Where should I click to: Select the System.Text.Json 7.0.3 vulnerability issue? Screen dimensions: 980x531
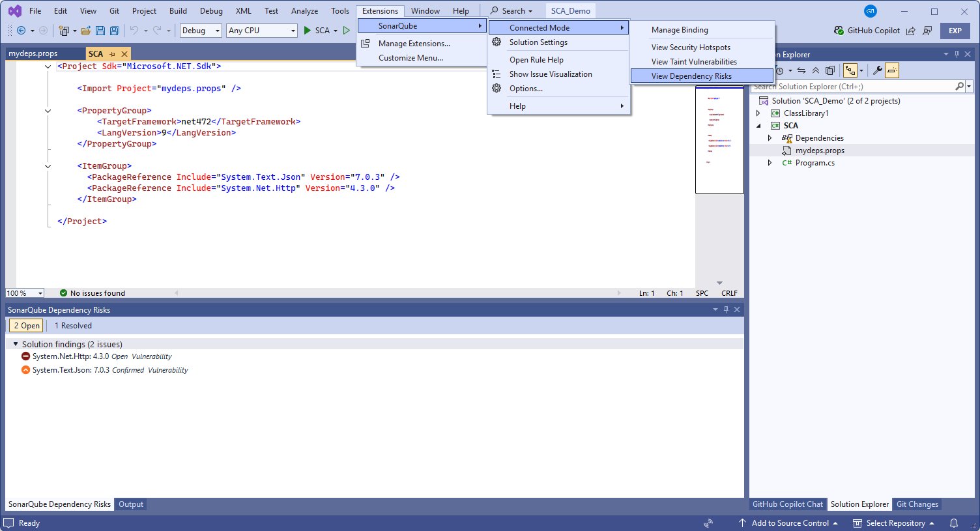coord(375,370)
